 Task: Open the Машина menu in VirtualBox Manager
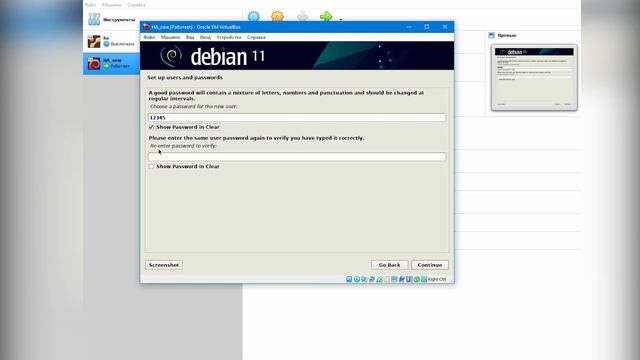point(111,5)
